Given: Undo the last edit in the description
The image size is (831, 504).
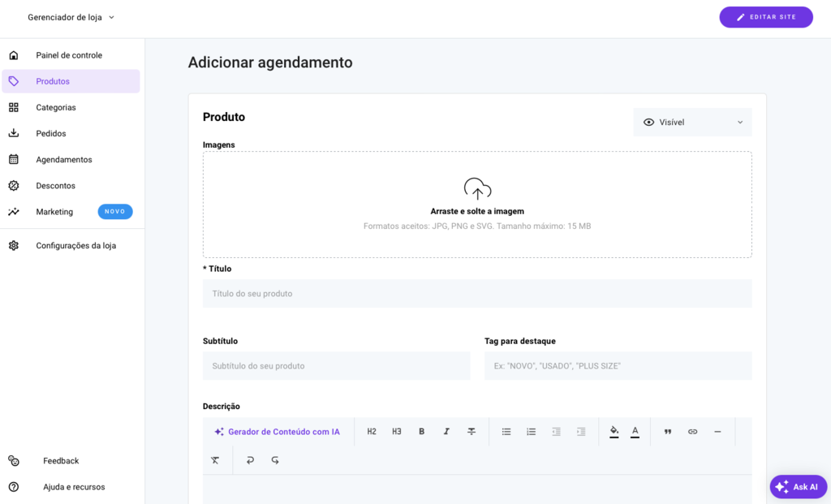Looking at the screenshot, I should pos(251,460).
